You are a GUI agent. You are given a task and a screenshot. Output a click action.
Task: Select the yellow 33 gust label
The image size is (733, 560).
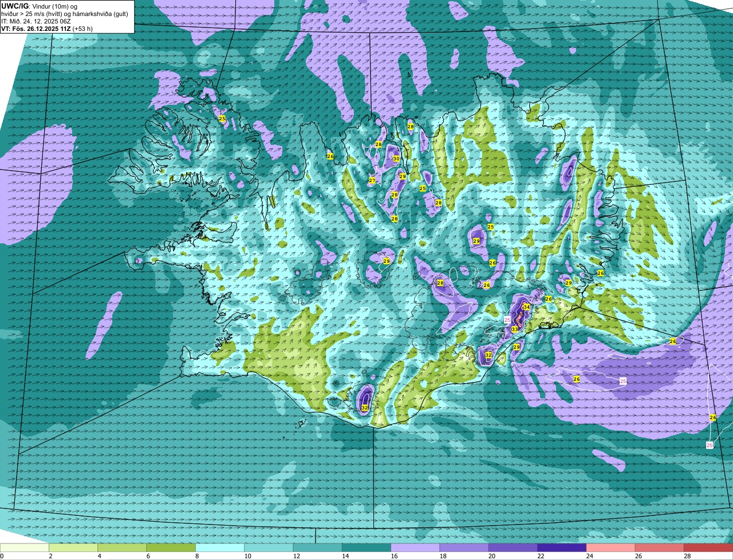coord(514,329)
